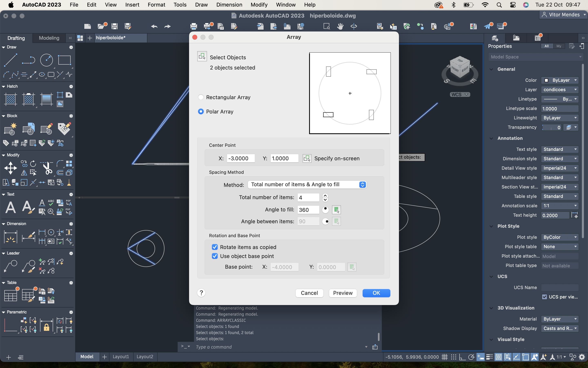588x368 pixels.
Task: Open Array dialog help question button
Action: coord(201,293)
